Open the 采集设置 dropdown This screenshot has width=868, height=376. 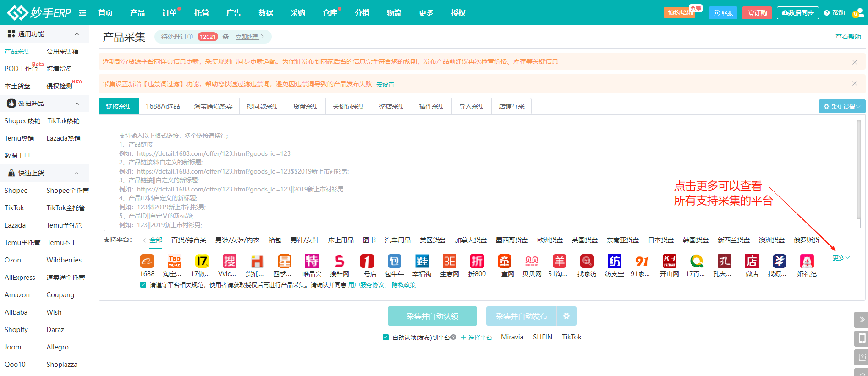(x=842, y=106)
